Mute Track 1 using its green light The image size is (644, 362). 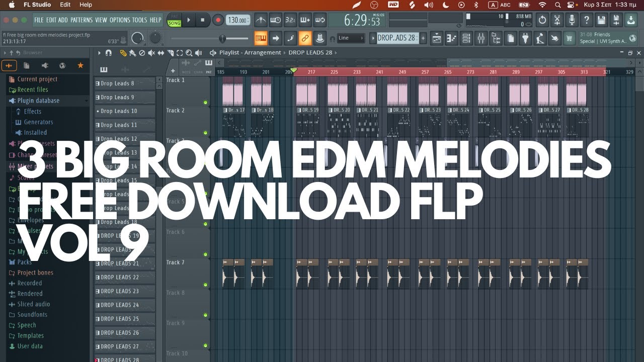click(x=205, y=103)
